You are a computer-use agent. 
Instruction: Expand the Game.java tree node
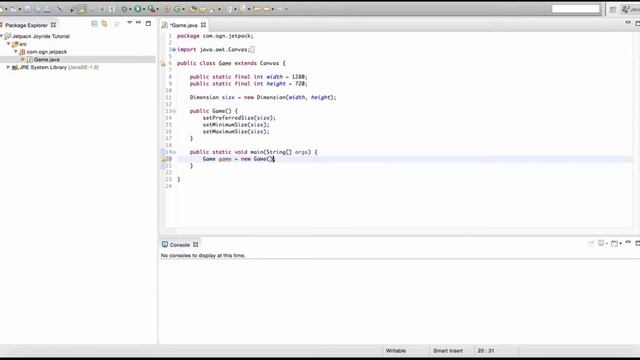[23, 60]
